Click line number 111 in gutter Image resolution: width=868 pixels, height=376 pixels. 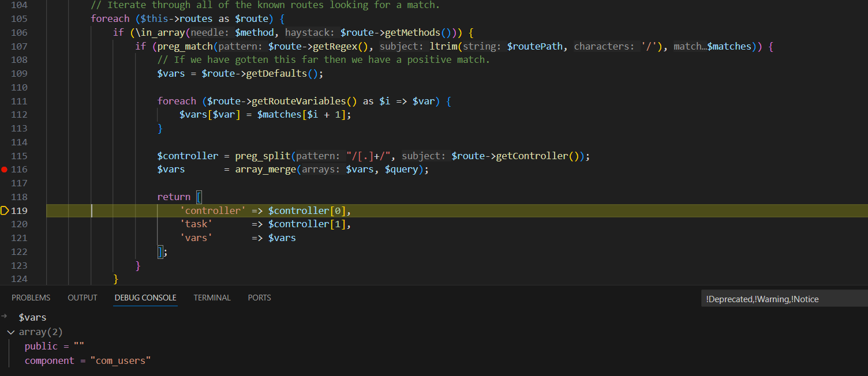[x=19, y=101]
